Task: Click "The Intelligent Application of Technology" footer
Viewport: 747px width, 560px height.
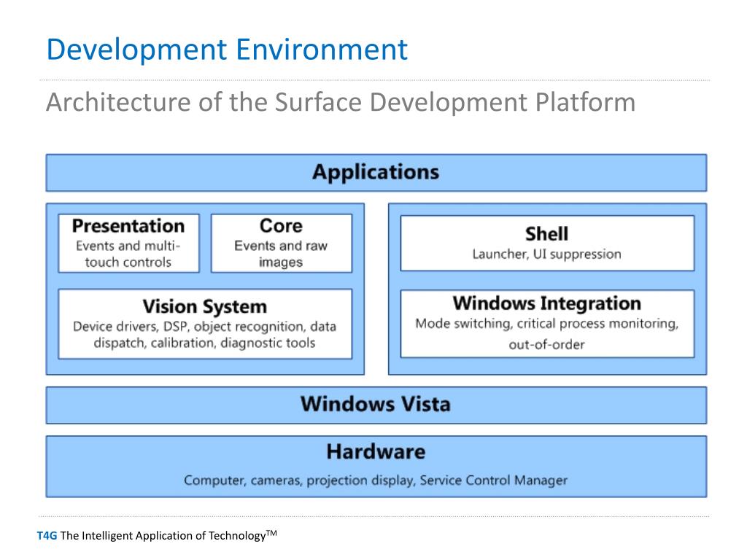Action: [x=169, y=535]
